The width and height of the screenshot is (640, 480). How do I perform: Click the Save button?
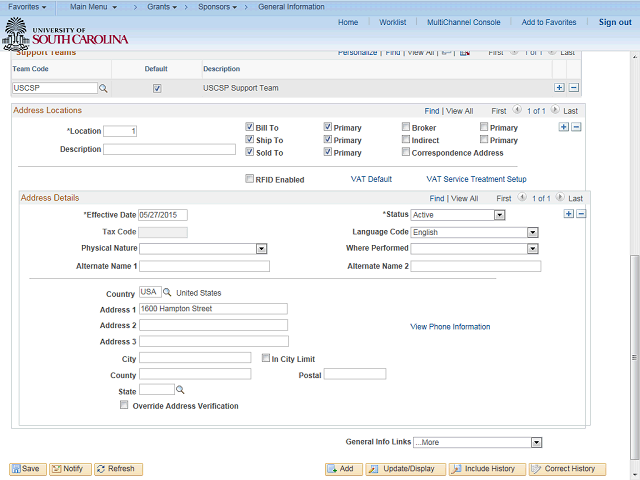coord(27,469)
